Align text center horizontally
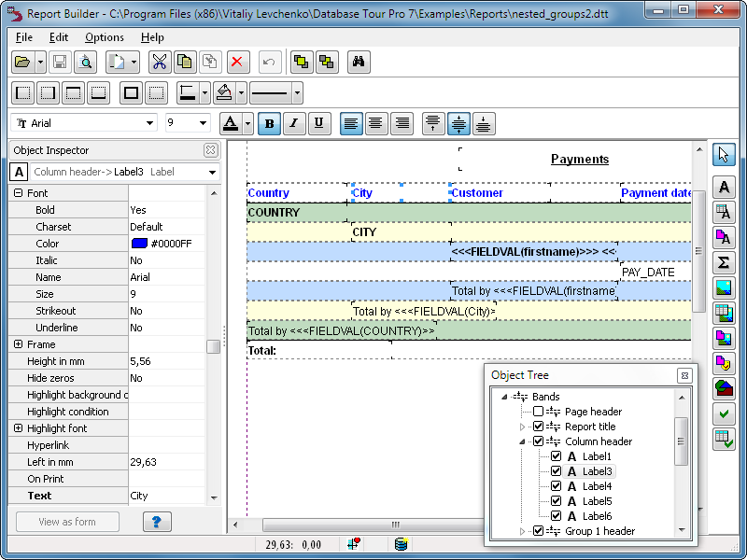 [376, 123]
